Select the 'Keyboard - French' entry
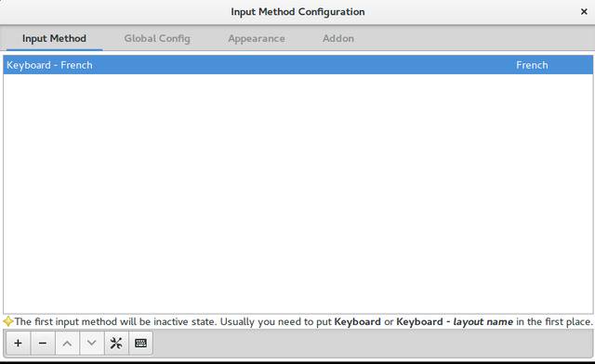 click(x=297, y=65)
